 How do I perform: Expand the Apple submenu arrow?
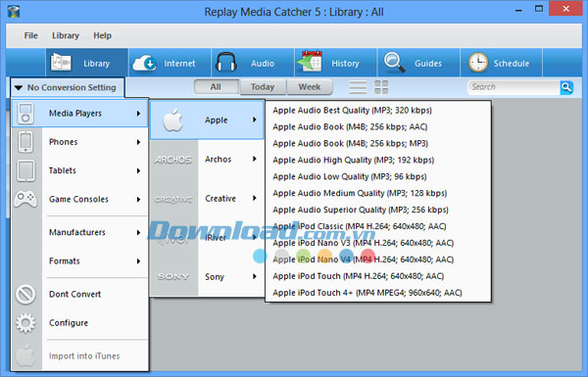click(x=255, y=119)
